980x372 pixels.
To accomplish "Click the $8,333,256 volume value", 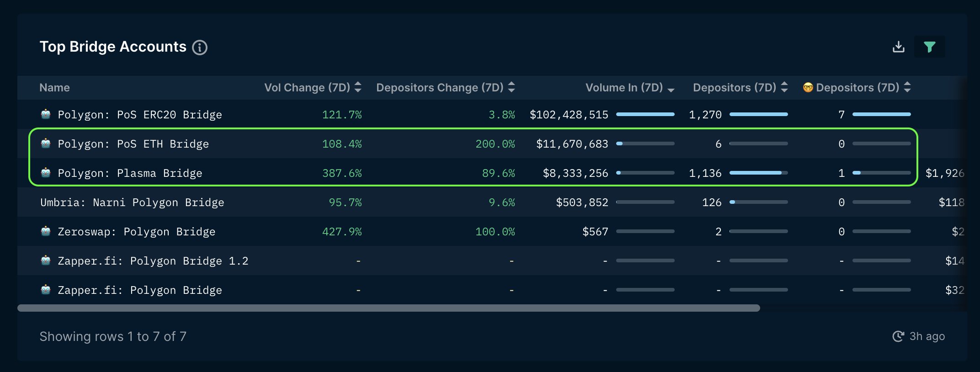I will tap(575, 173).
